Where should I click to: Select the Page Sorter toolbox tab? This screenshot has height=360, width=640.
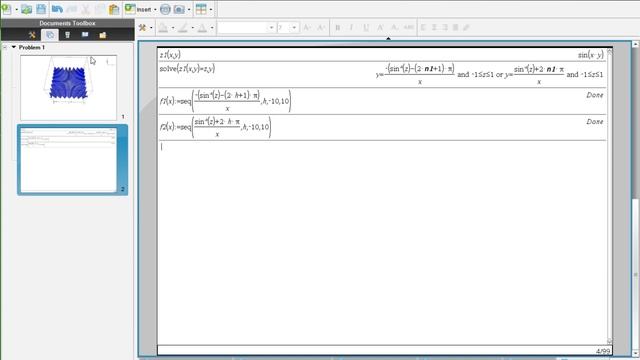point(50,35)
